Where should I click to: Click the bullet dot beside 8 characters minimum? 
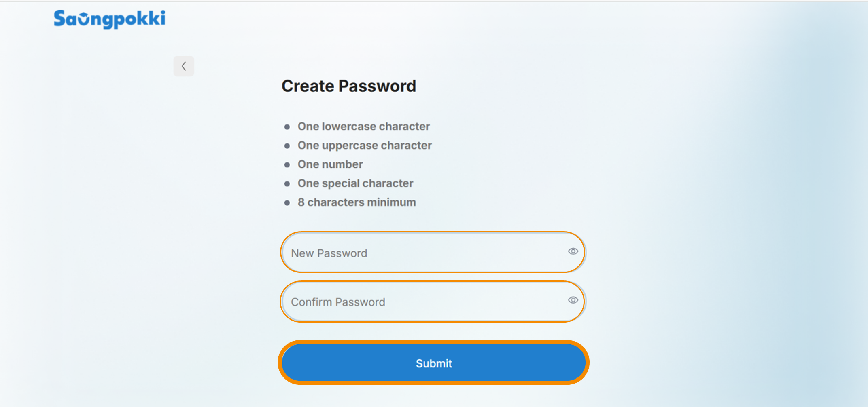point(287,203)
